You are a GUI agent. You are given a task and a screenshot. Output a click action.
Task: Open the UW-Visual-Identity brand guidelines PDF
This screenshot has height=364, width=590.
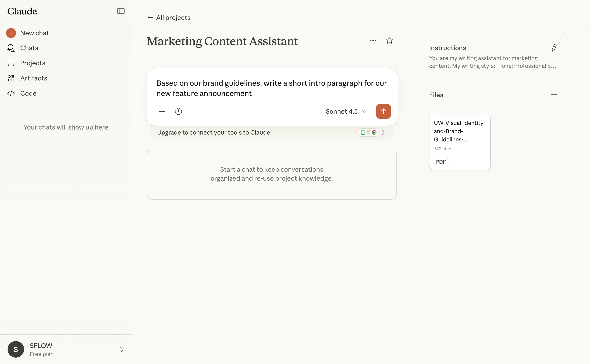[459, 142]
